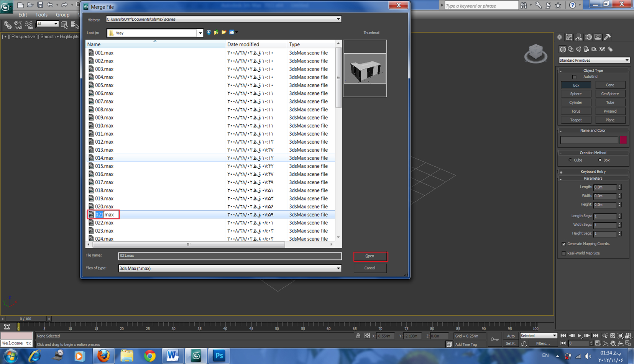Click the Open button
The height and width of the screenshot is (364, 634).
[370, 256]
